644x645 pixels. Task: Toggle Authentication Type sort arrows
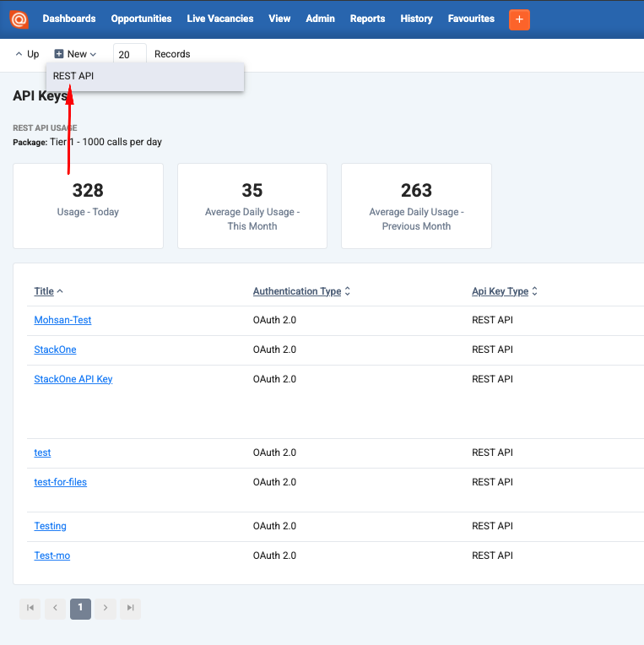tap(348, 291)
